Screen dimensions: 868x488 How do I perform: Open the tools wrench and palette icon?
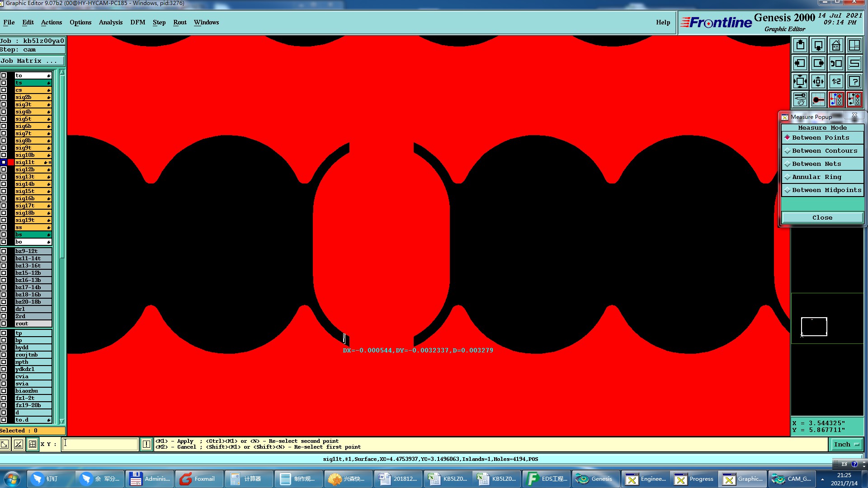coord(800,99)
